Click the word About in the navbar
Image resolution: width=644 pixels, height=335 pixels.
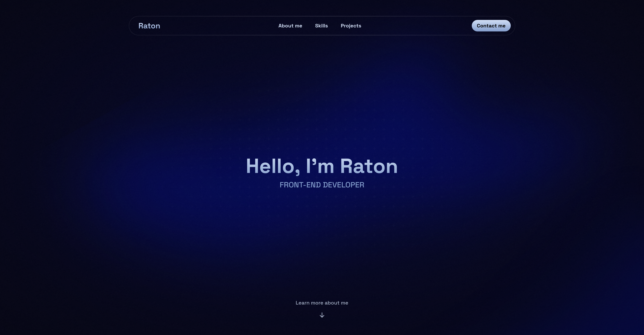click(x=286, y=26)
